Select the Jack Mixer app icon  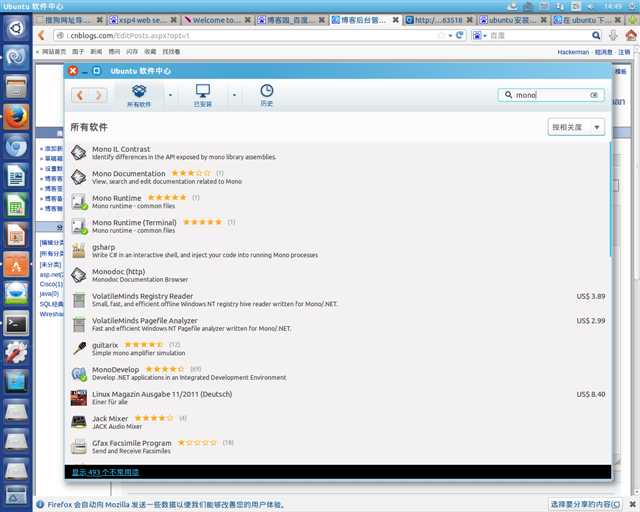[79, 422]
